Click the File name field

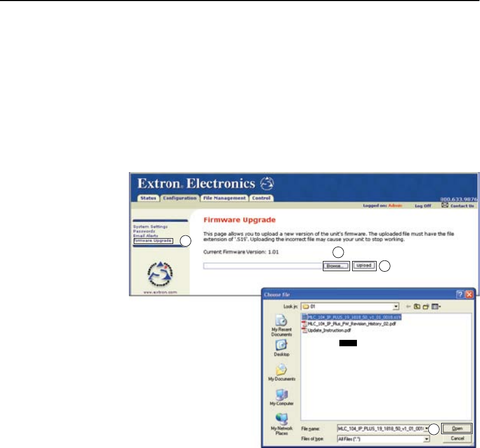pos(380,429)
